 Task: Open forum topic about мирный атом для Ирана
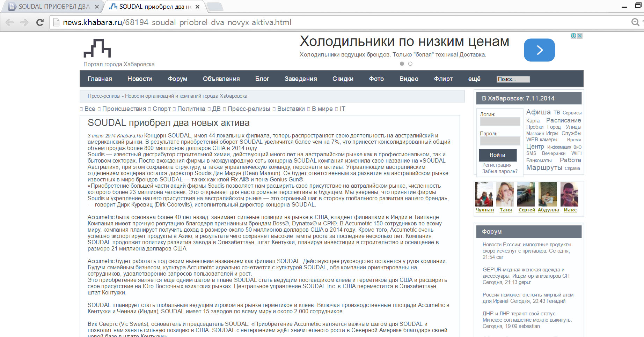[x=528, y=298]
